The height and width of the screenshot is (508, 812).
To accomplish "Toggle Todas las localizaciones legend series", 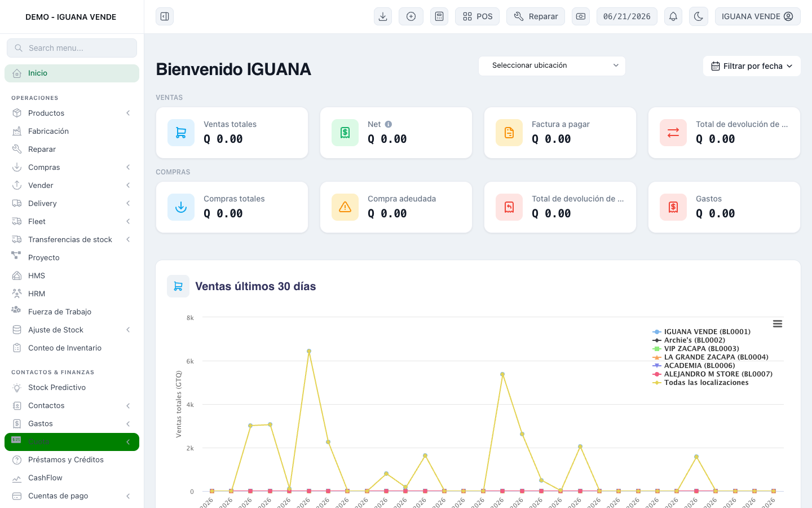I will click(700, 383).
